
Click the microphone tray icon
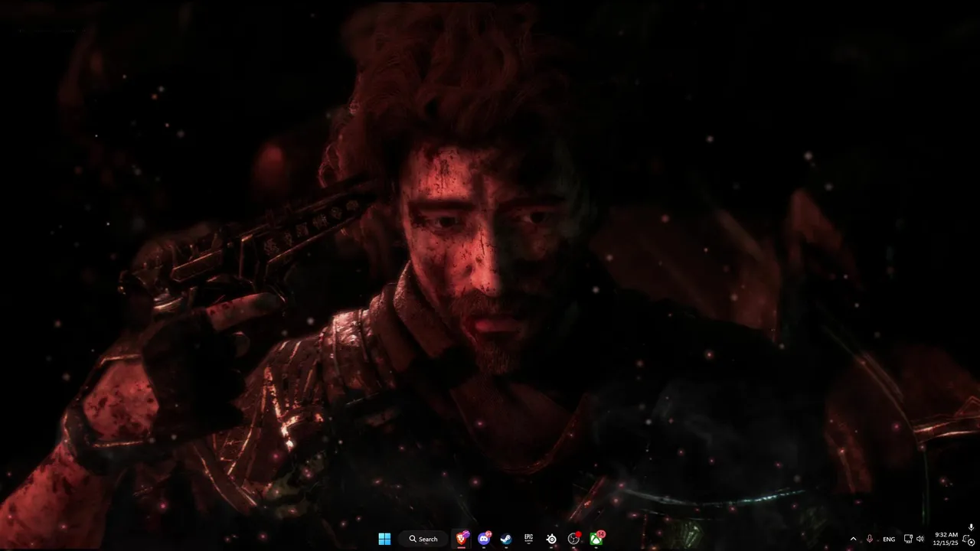(x=870, y=539)
